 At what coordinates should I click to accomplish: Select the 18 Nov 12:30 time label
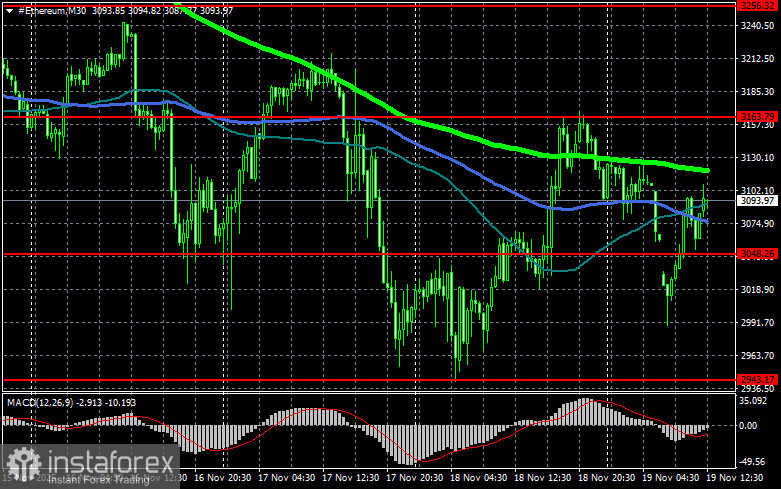coord(542,478)
